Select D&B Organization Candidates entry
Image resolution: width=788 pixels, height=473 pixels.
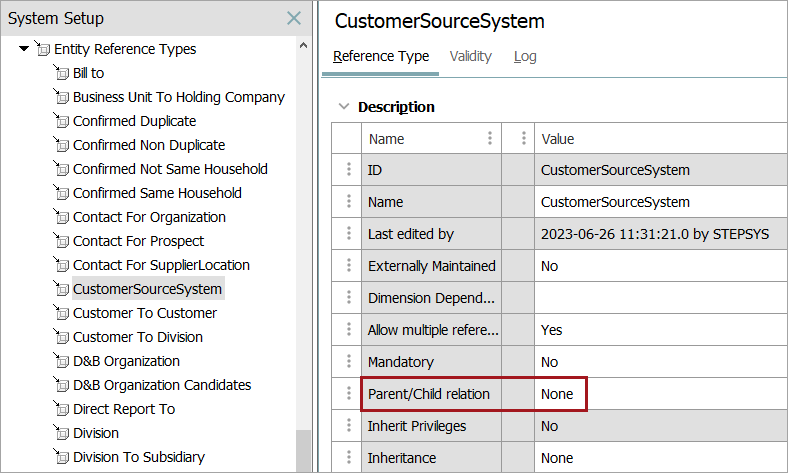pos(162,385)
